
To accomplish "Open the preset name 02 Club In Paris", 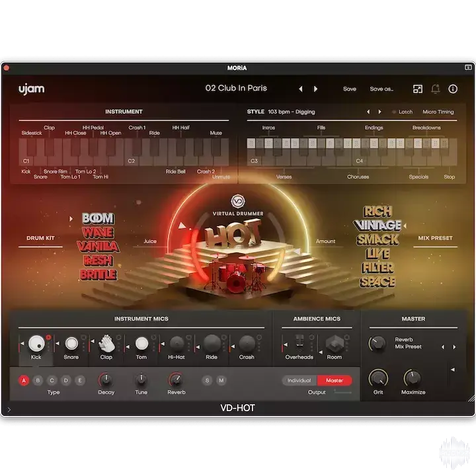I will (x=236, y=89).
